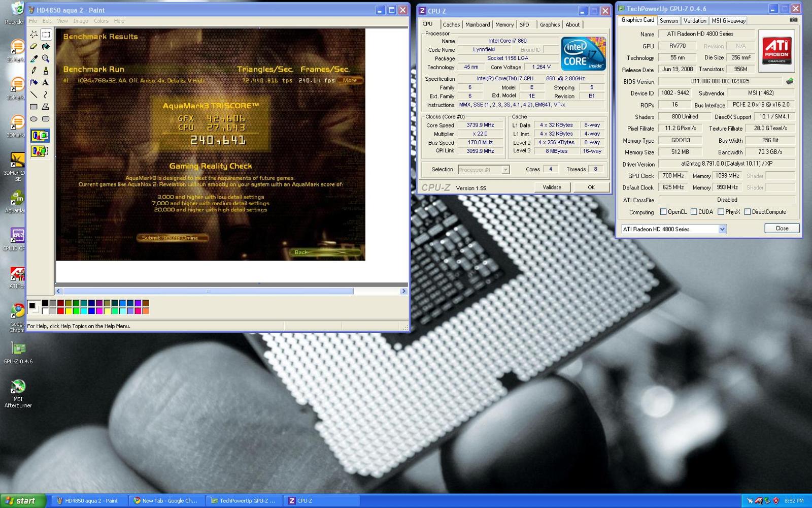Choose the Ellipse shape tool

tap(33, 118)
